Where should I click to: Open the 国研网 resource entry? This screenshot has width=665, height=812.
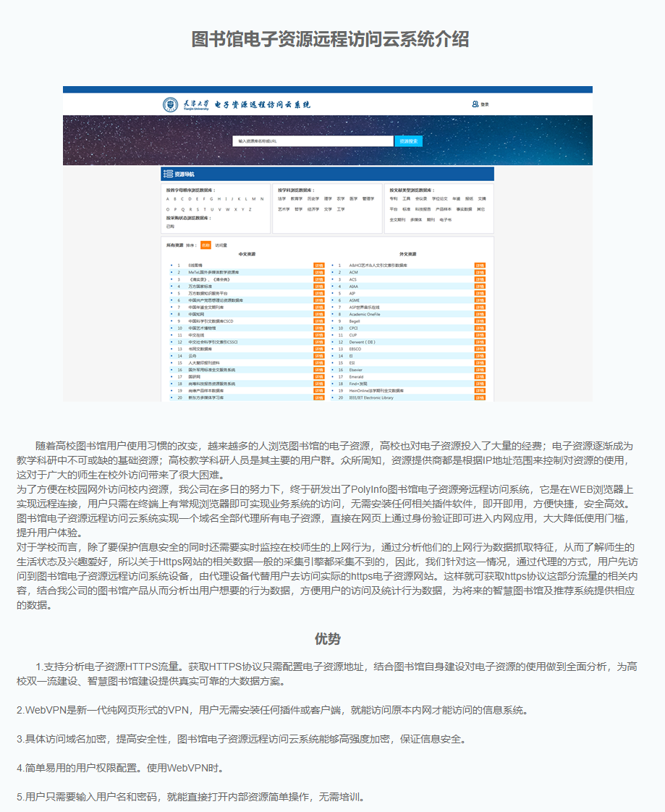point(194,377)
